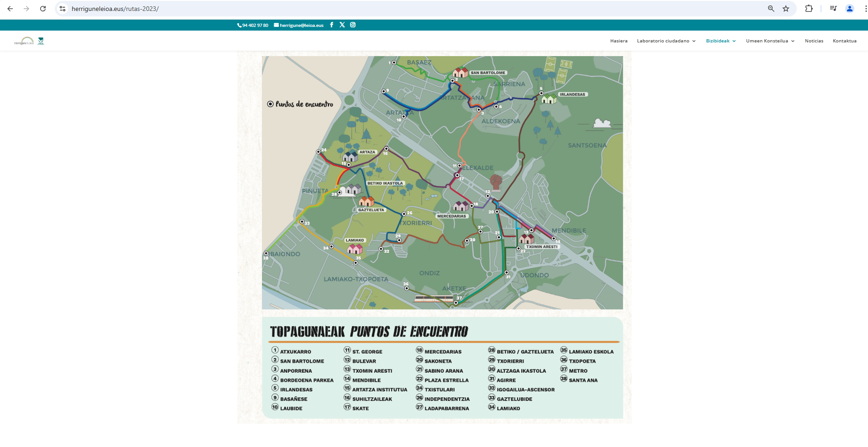This screenshot has width=868, height=447.
Task: Open the media control icon
Action: point(833,9)
